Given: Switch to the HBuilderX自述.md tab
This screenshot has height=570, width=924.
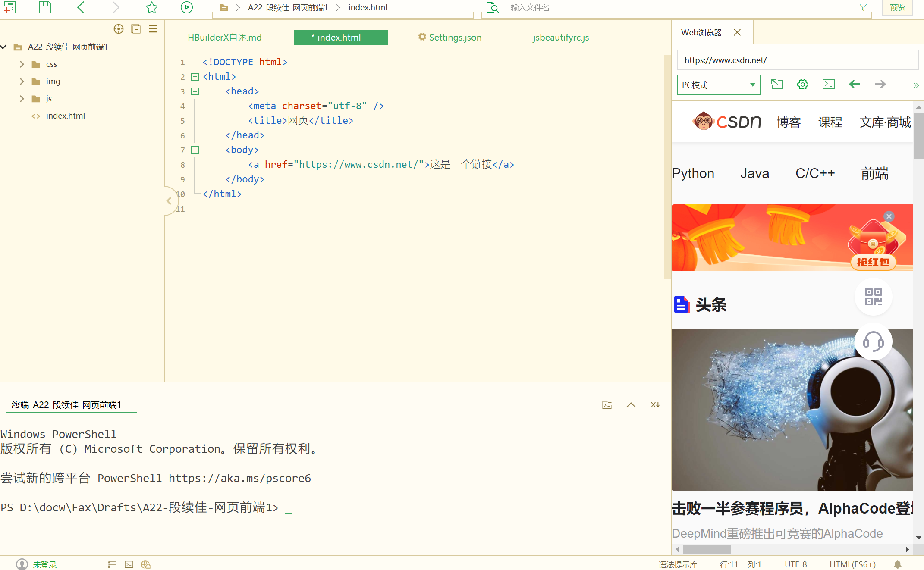Looking at the screenshot, I should click(224, 37).
